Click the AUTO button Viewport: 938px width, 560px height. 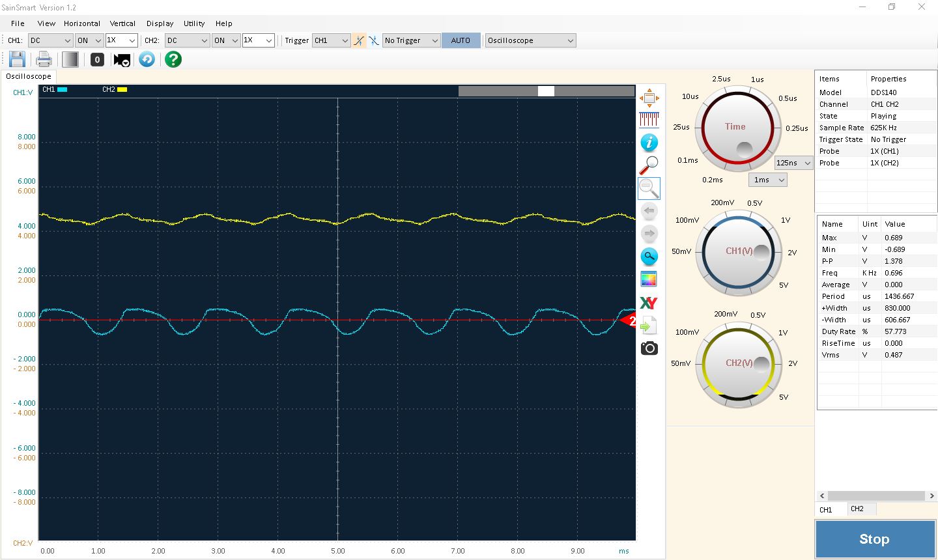click(461, 40)
